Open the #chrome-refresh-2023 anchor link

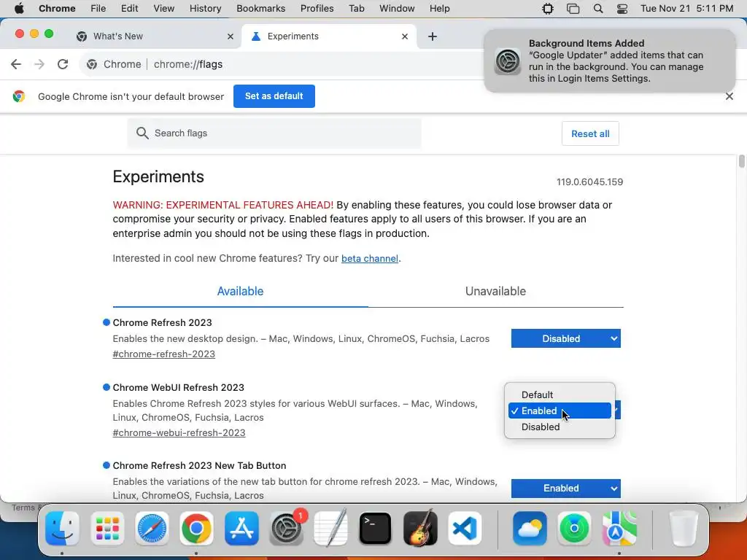pyautogui.click(x=164, y=354)
